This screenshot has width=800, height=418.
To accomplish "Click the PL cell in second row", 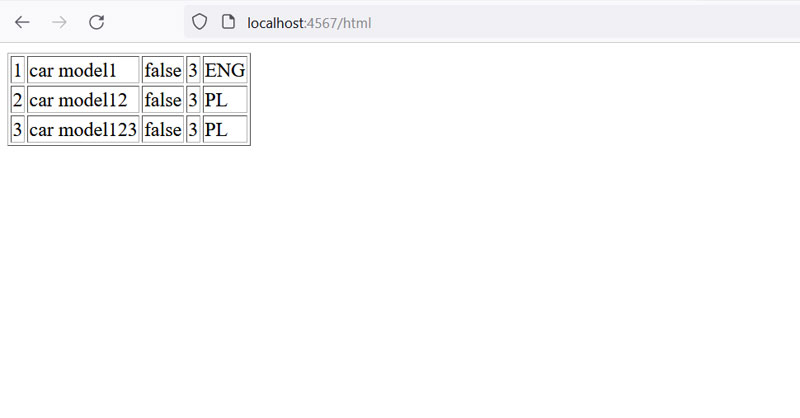I will [225, 99].
